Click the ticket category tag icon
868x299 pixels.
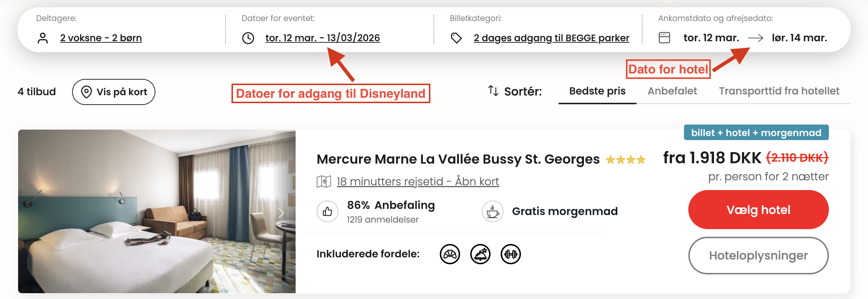[x=456, y=38]
